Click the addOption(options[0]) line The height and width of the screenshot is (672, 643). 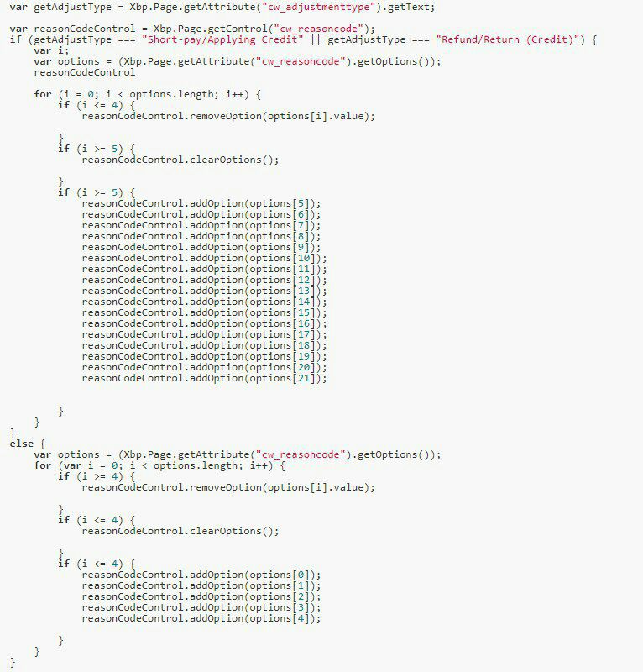(x=201, y=575)
